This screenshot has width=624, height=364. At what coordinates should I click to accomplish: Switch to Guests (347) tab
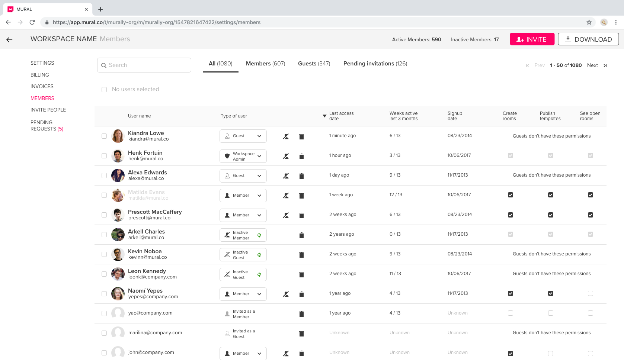point(314,64)
